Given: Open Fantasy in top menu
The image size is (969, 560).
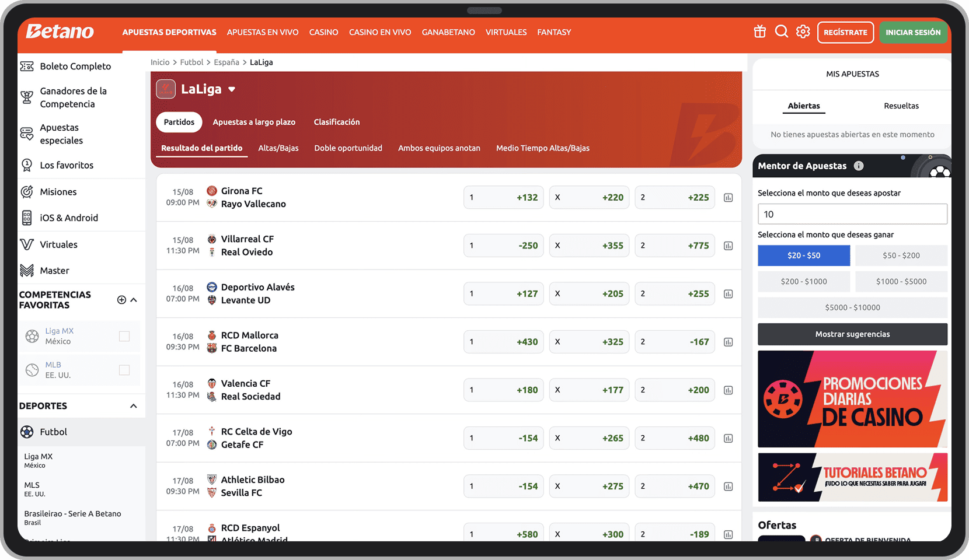Looking at the screenshot, I should 554,32.
